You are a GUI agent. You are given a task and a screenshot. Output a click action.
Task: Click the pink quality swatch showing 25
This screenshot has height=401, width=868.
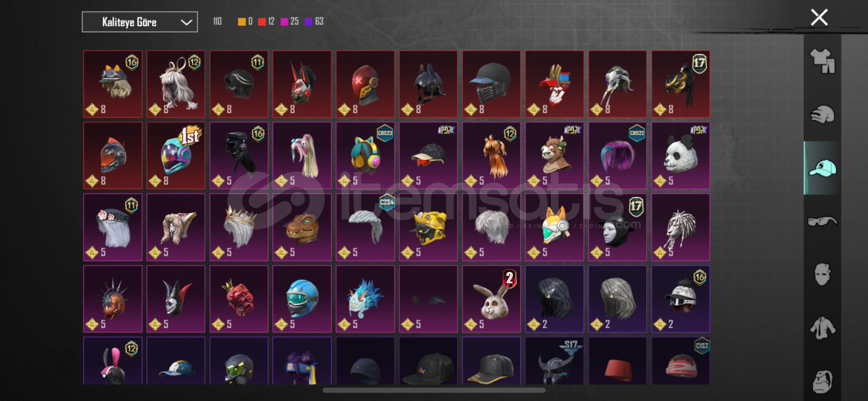click(285, 22)
